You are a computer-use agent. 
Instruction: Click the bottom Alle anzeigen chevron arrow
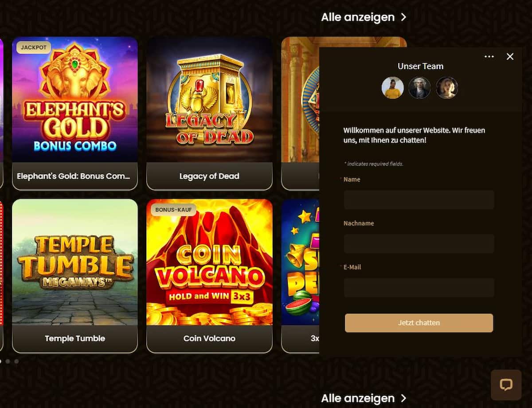pos(403,398)
